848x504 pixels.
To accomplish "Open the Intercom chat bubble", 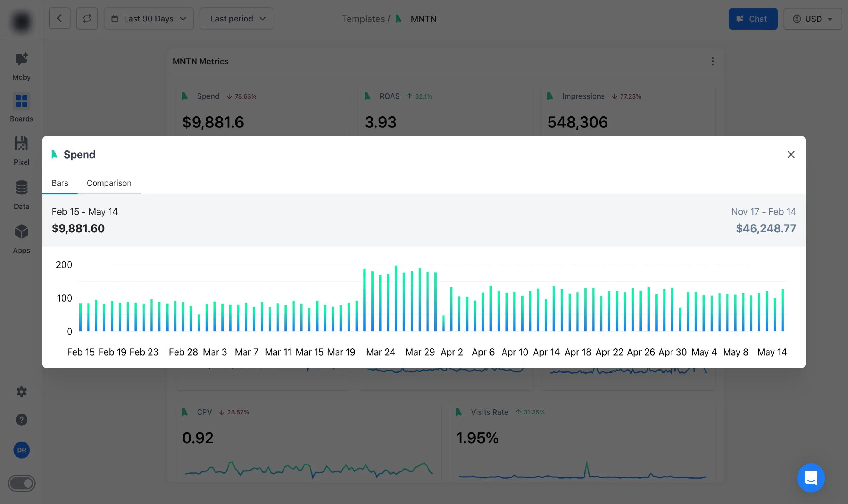I will pos(811,477).
